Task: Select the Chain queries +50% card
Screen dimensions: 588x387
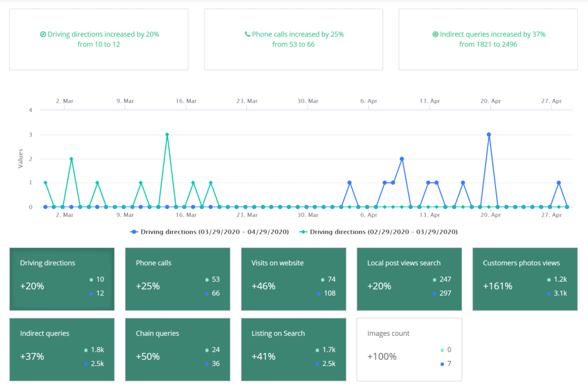Action: click(177, 350)
